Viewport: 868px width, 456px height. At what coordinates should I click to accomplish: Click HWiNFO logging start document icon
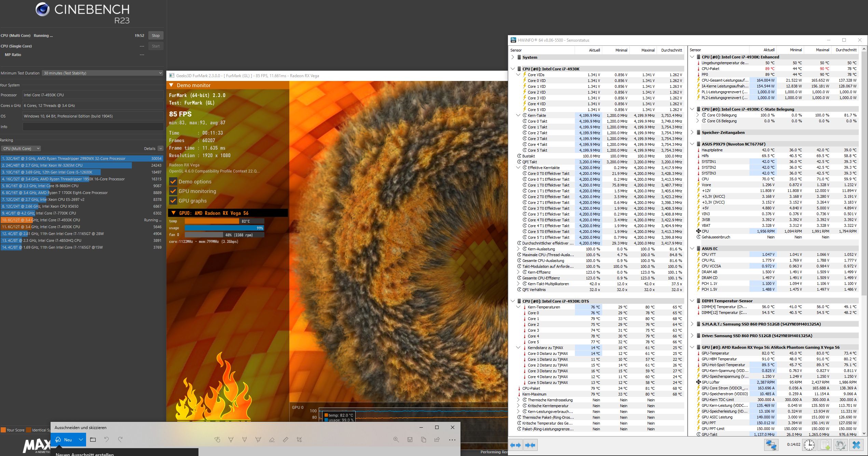[825, 445]
